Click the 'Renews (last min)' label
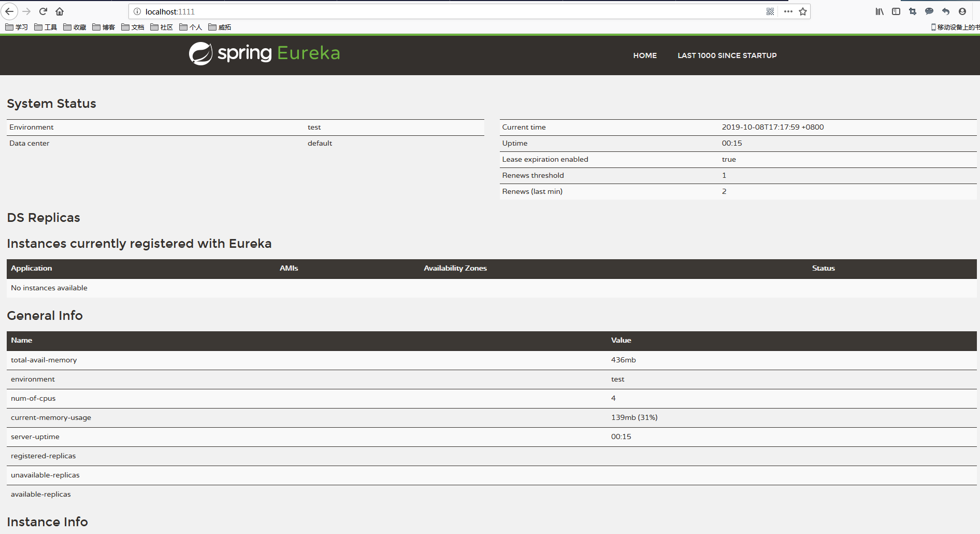This screenshot has height=534, width=980. [x=532, y=191]
